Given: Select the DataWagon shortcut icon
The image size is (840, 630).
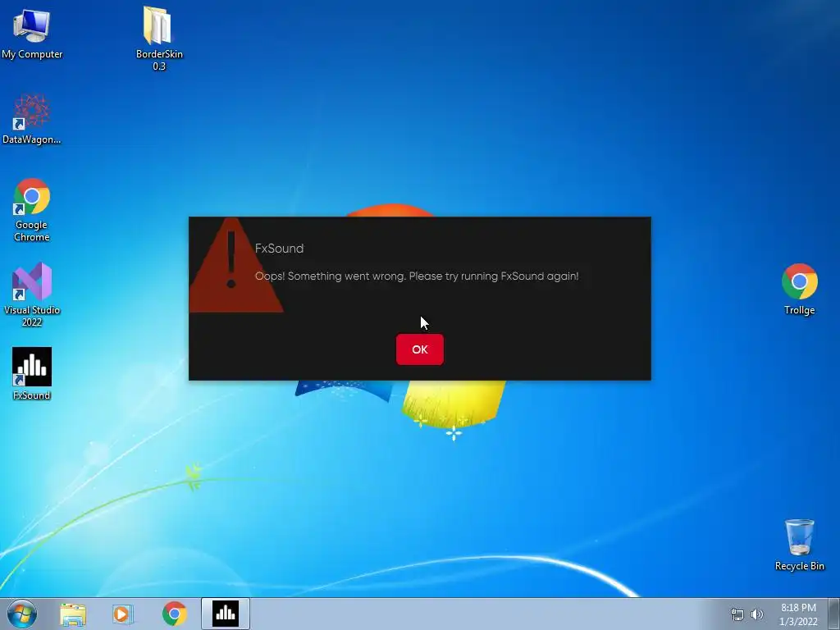Looking at the screenshot, I should tap(32, 119).
